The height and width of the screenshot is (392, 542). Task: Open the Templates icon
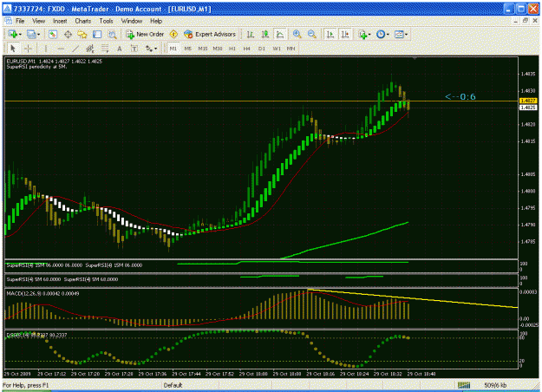(399, 34)
